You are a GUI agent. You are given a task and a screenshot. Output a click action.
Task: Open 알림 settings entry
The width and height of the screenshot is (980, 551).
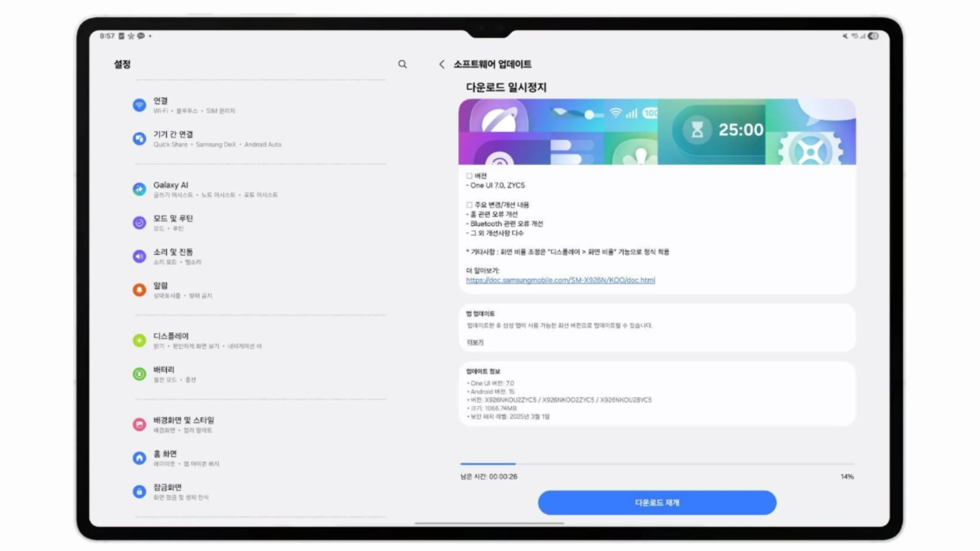point(260,290)
